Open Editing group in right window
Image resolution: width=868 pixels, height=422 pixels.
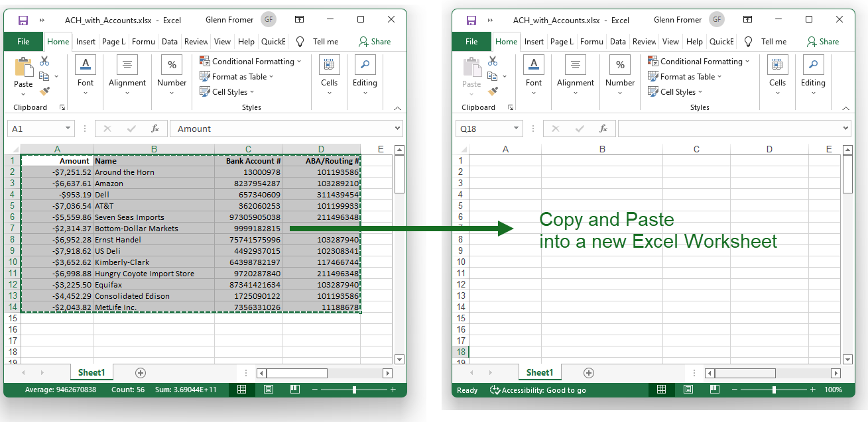(x=813, y=76)
